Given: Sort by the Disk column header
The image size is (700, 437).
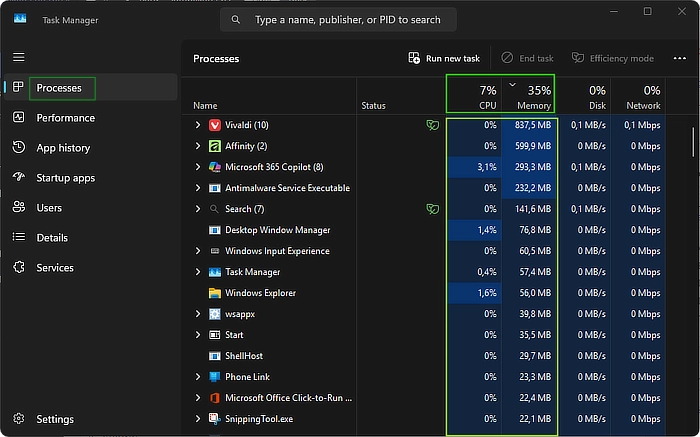Looking at the screenshot, I should tap(584, 96).
